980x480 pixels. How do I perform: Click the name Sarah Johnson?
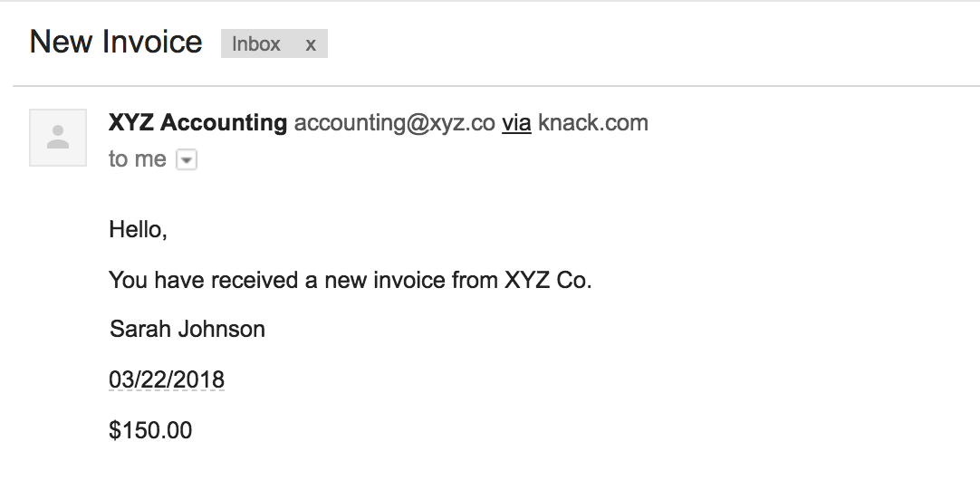[187, 329]
